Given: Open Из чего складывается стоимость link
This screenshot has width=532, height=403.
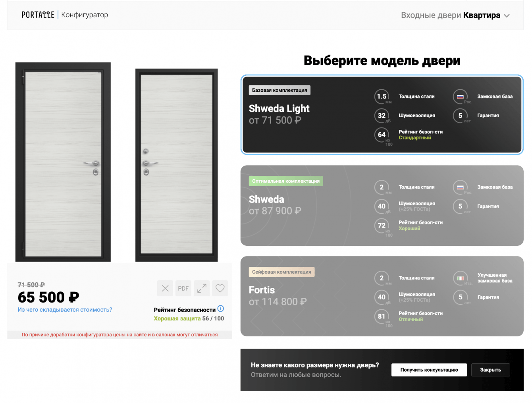Looking at the screenshot, I should 65,310.
